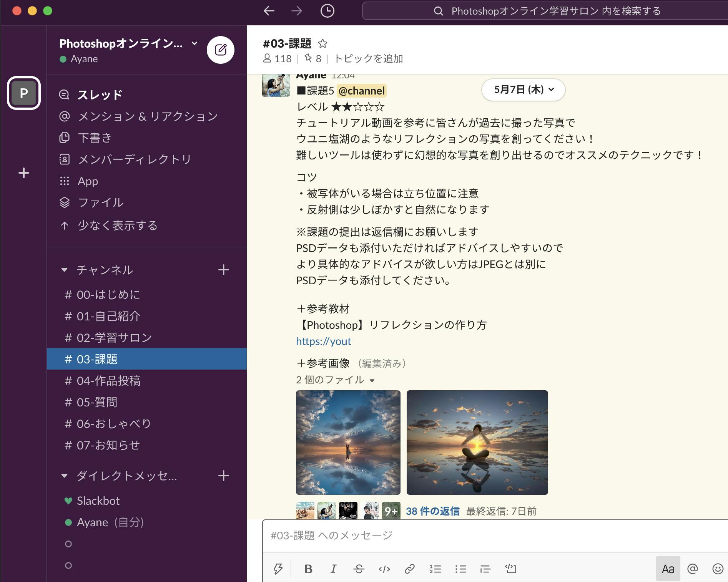Open channel 01-自己紹介

[146, 316]
